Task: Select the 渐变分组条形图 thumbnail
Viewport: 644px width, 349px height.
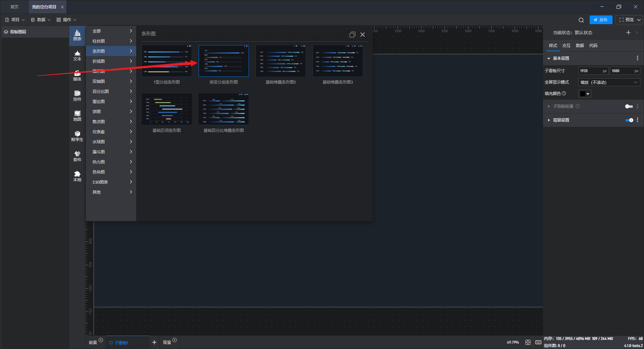Action: click(x=224, y=61)
